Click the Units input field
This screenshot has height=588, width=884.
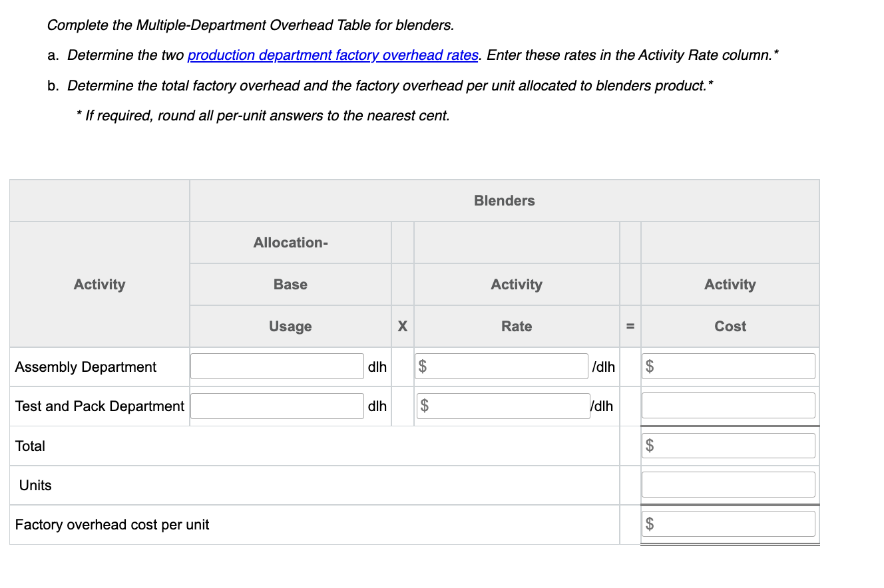728,484
